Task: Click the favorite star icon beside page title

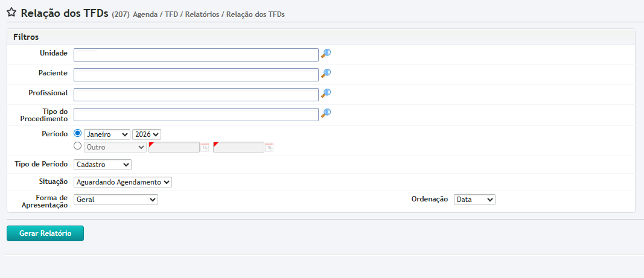Action: (11, 13)
